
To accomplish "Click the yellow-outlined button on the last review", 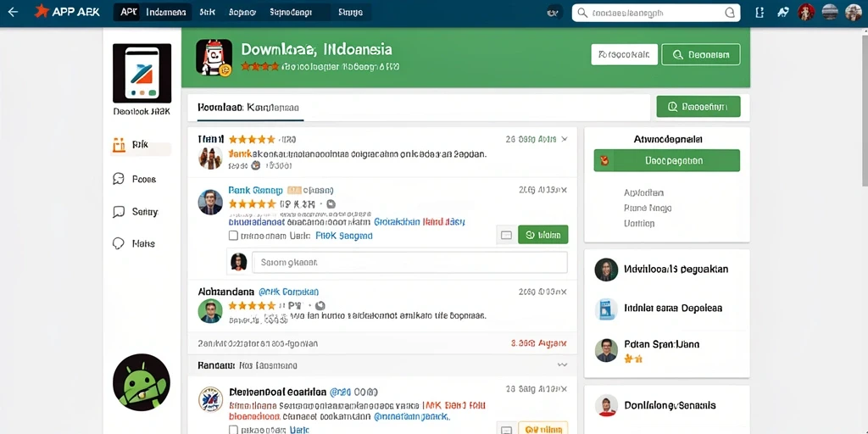I will pos(543,428).
